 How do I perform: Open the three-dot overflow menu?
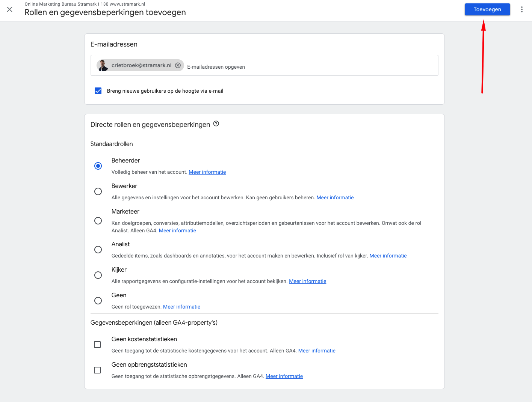522,9
